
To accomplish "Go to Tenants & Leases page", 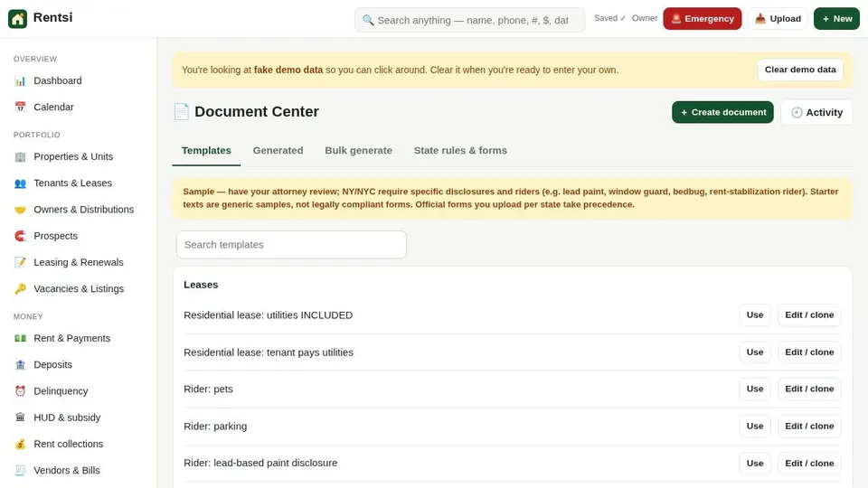I will point(78,183).
